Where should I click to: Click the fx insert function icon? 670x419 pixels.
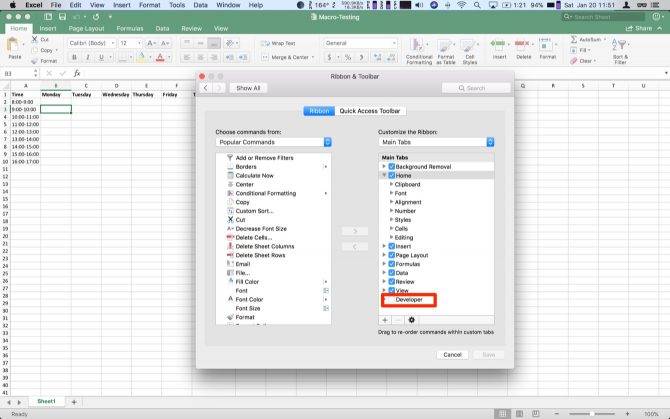pyautogui.click(x=77, y=73)
